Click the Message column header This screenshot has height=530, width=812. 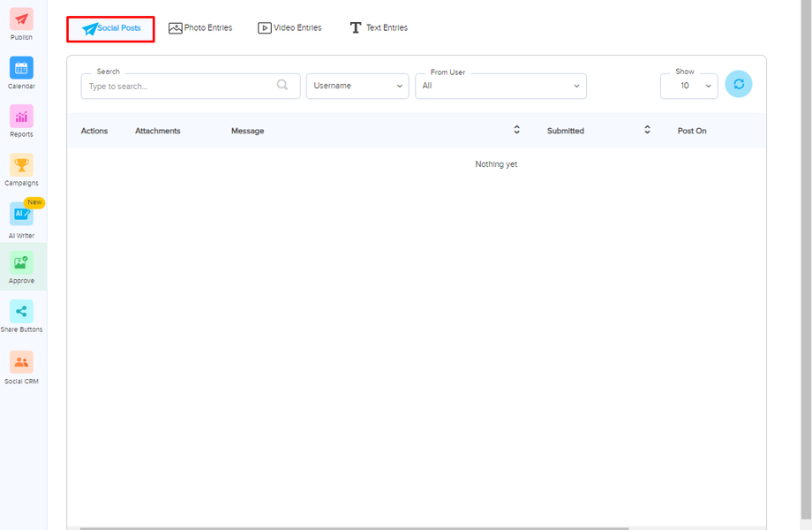click(x=247, y=131)
